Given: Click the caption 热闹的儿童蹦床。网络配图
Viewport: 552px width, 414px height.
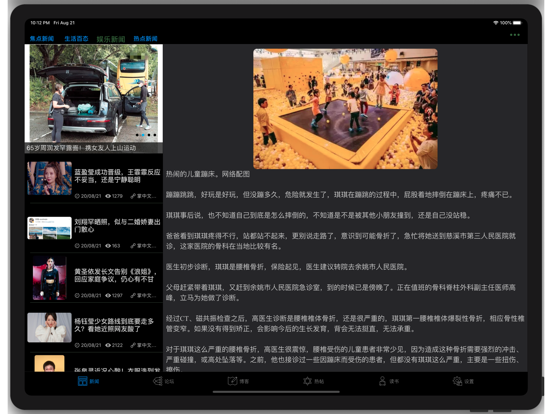Looking at the screenshot, I should pyautogui.click(x=208, y=174).
